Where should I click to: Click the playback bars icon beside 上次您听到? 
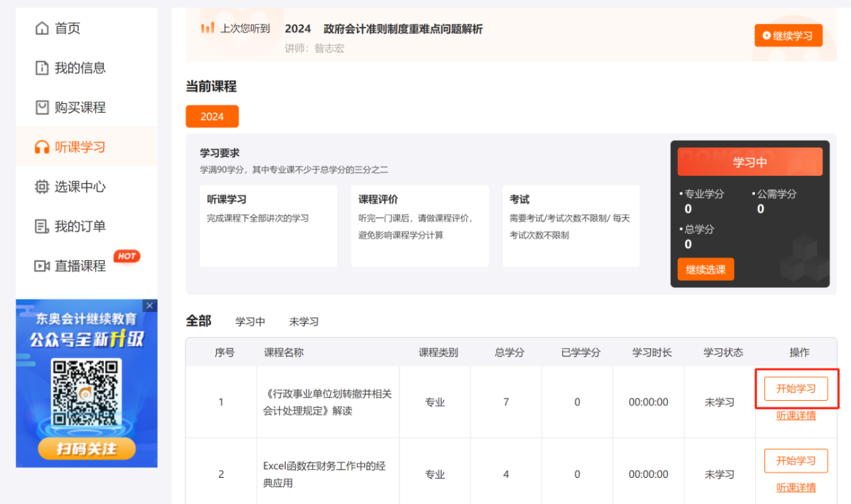(x=206, y=29)
